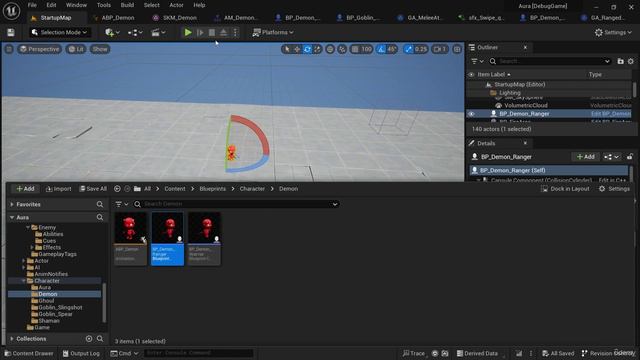Open the rotation snap value 45° dropdown

(x=392, y=49)
